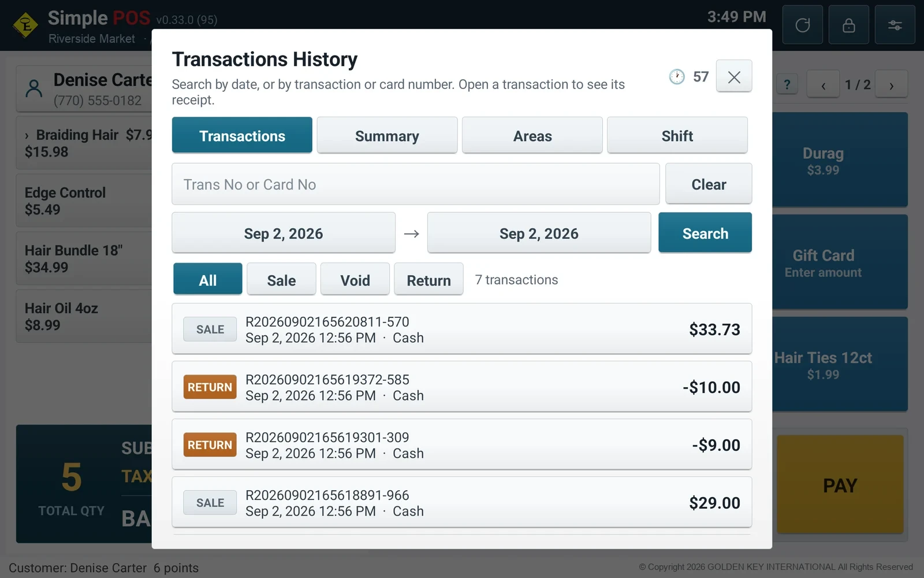Open return transaction R20260902165619372-585
This screenshot has height=578, width=924.
click(x=462, y=387)
